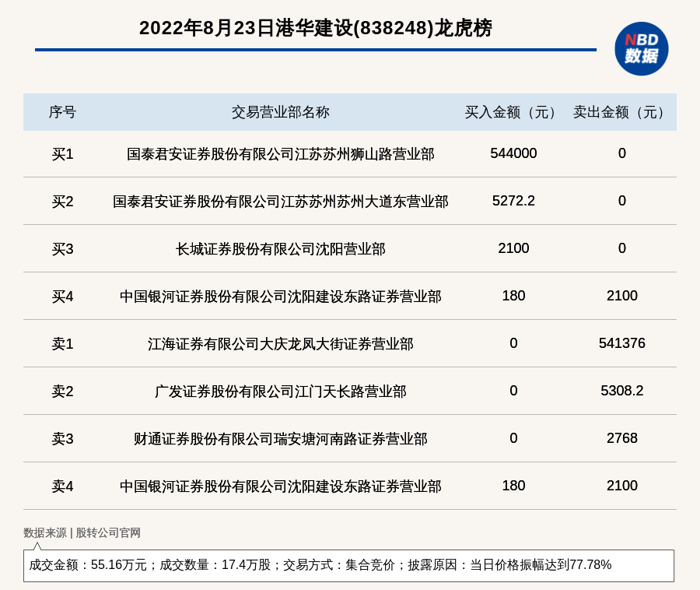This screenshot has width=700, height=590.
Task: Click the NBD数据 round logo
Action: click(641, 49)
